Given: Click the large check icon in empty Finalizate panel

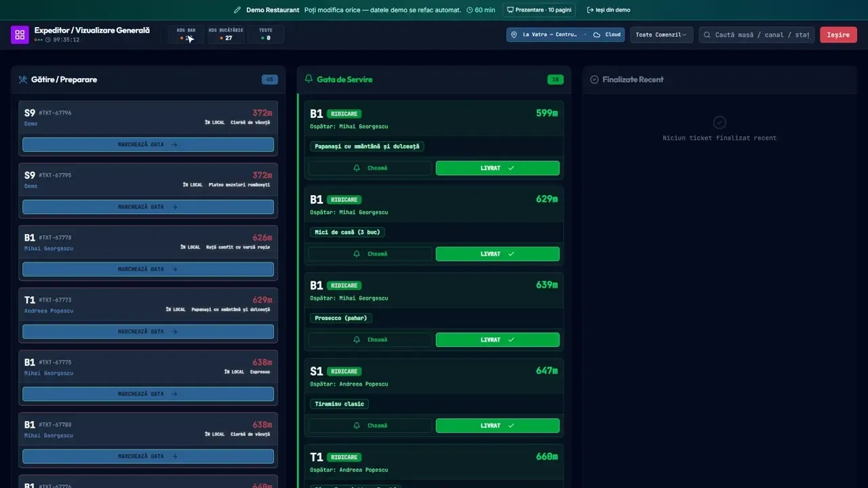Looking at the screenshot, I should [x=719, y=122].
